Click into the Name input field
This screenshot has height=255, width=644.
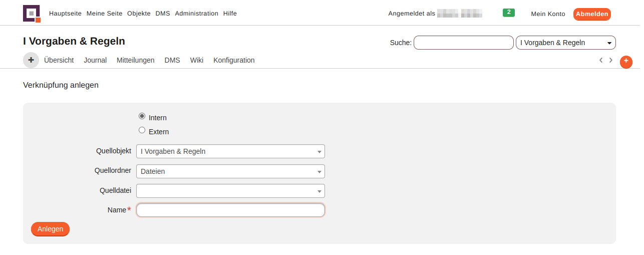230,210
